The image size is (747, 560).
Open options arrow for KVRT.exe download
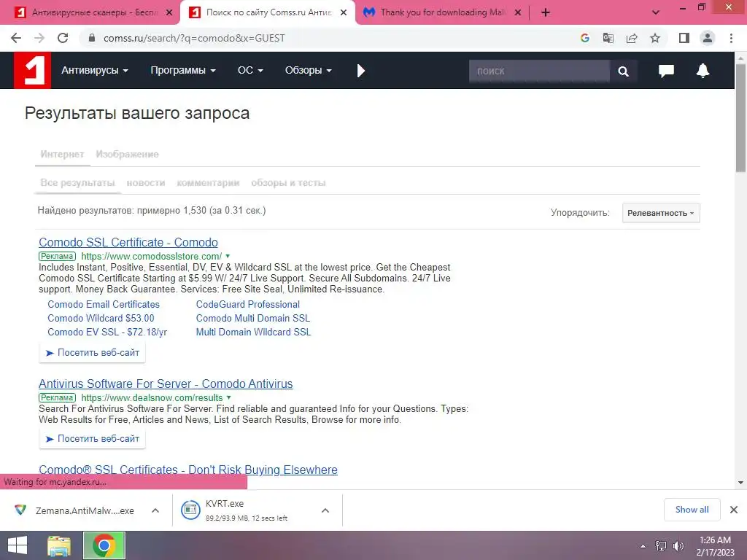pos(325,510)
